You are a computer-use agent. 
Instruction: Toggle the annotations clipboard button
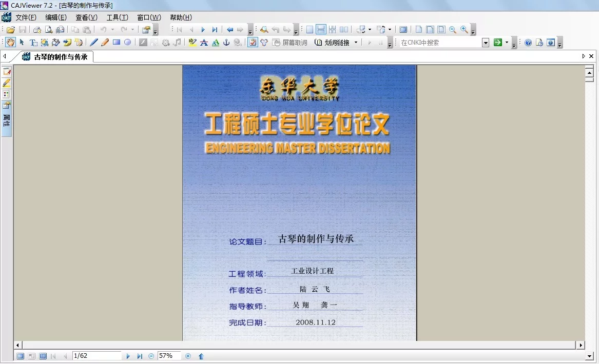click(x=253, y=43)
